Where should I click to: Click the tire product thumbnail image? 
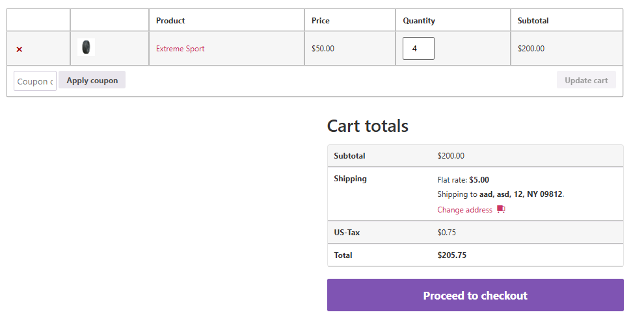[86, 47]
